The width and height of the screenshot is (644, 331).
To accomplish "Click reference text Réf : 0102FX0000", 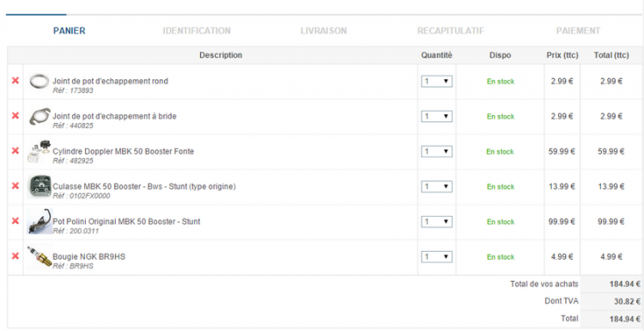I will pos(82,196).
